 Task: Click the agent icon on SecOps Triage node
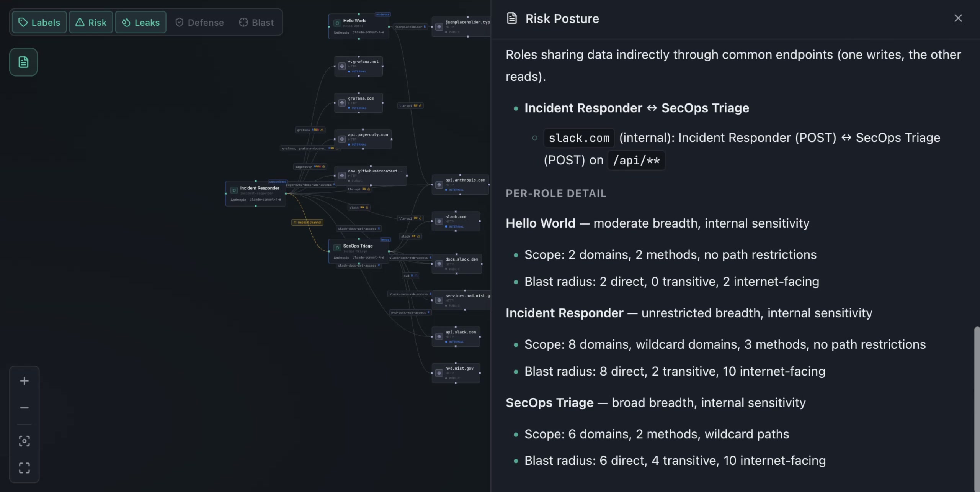click(x=337, y=248)
